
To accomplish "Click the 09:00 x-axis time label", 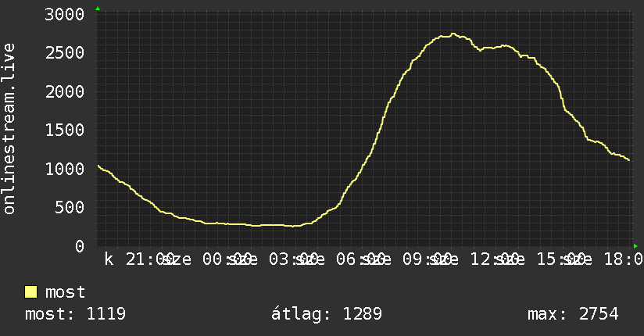I will [428, 259].
